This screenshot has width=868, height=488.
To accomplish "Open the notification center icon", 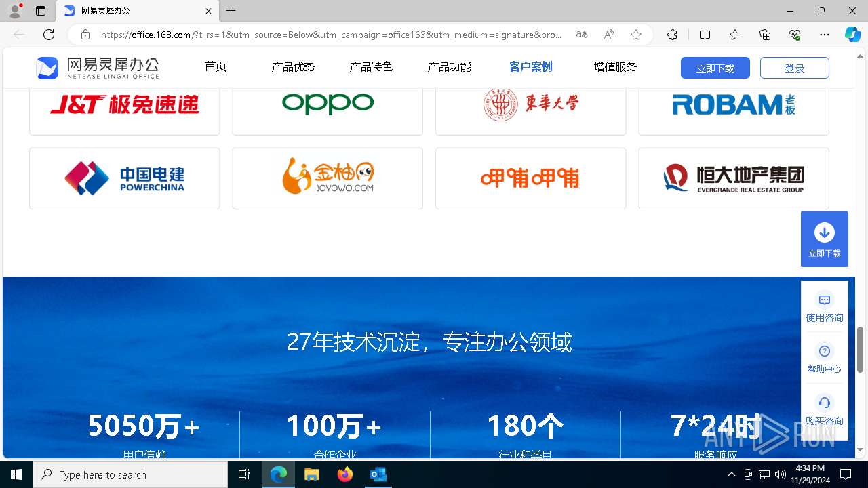I will coord(846,474).
